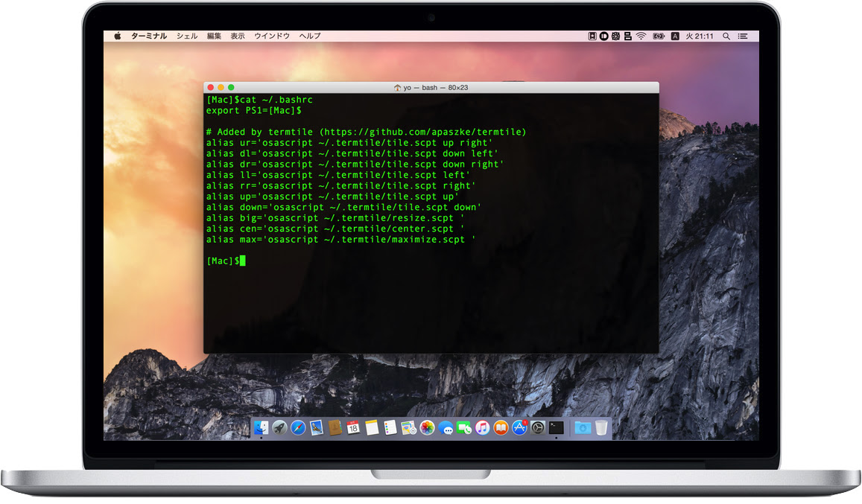
Task: Click 'alias dr=' line in terminal
Action: point(355,165)
